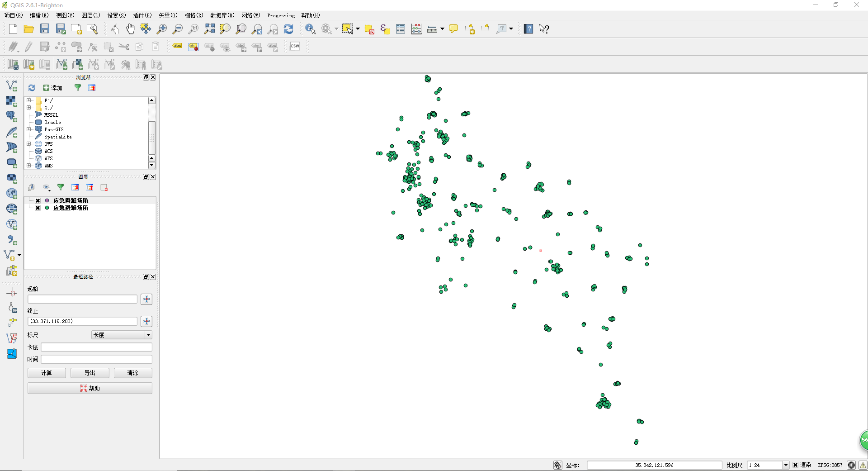This screenshot has width=868, height=471.
Task: Click the 计算 calculate button
Action: click(47, 373)
